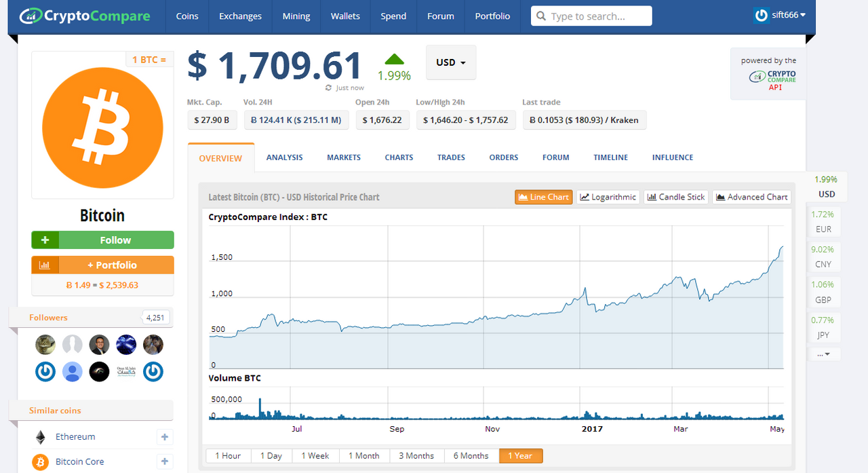The width and height of the screenshot is (868, 473).
Task: Select the 1 Year time range
Action: pyautogui.click(x=521, y=456)
